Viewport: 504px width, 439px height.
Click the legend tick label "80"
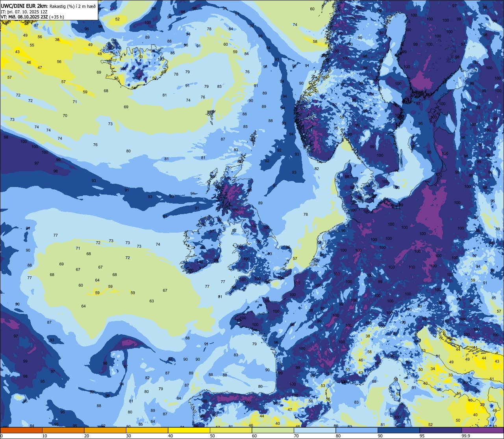(338, 436)
